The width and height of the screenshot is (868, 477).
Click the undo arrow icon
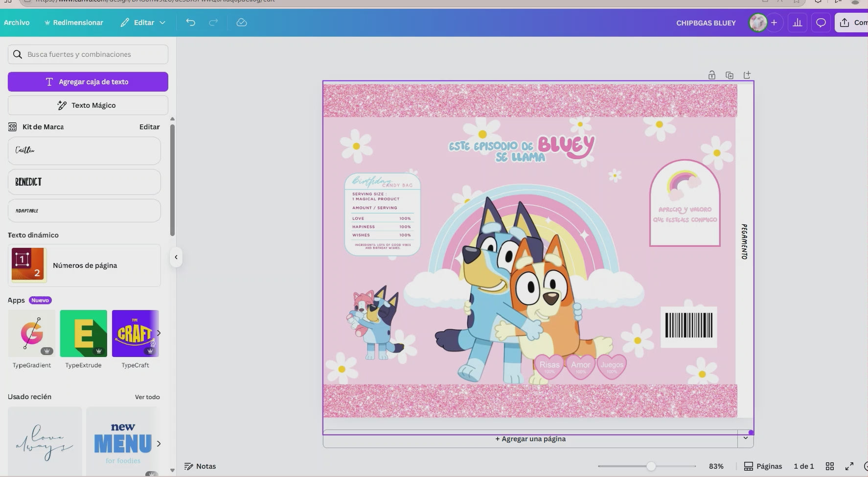pos(190,23)
